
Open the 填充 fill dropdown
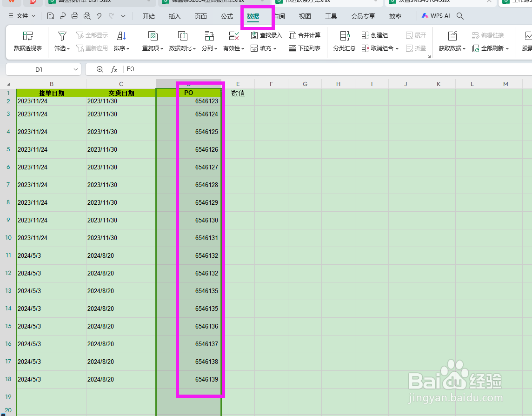point(264,48)
